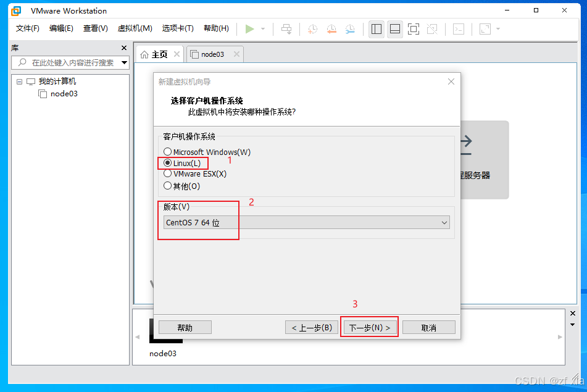Click the 下一步(N) > button
This screenshot has height=392, width=587.
point(370,328)
